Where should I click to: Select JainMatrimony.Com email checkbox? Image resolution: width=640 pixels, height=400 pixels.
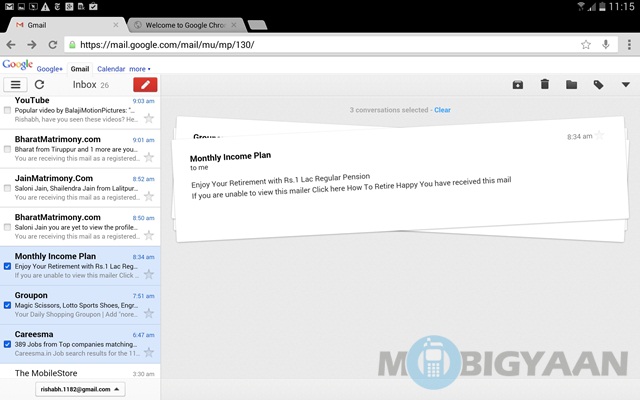point(7,188)
